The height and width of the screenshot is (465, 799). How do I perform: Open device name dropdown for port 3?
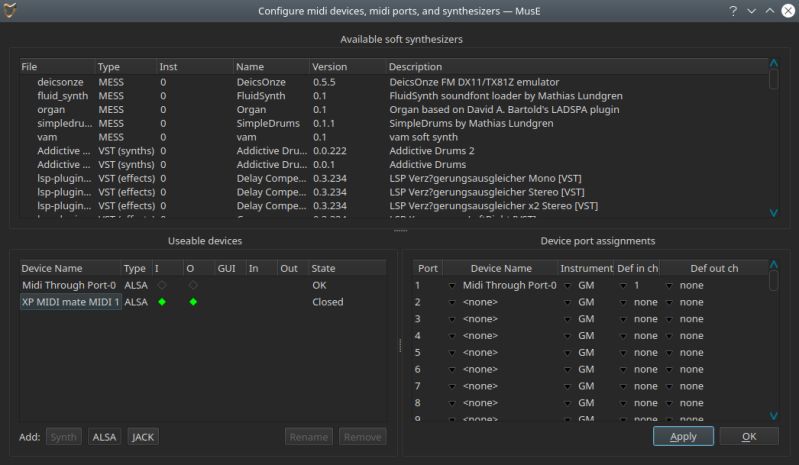click(452, 319)
